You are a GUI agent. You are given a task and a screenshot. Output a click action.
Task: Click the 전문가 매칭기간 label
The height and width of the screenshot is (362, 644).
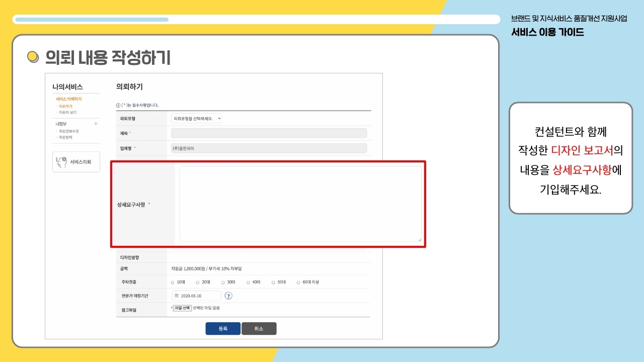pos(134,296)
